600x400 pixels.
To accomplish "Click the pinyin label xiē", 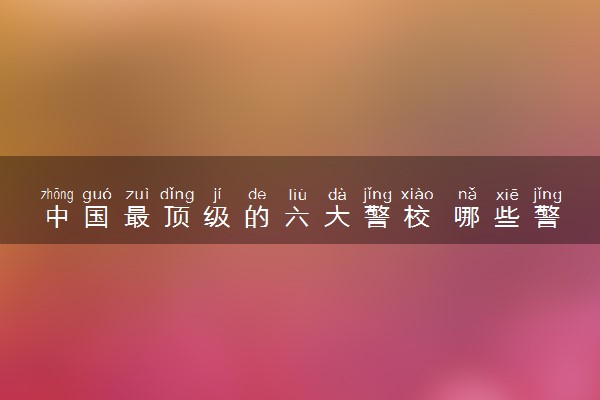I will [x=507, y=195].
